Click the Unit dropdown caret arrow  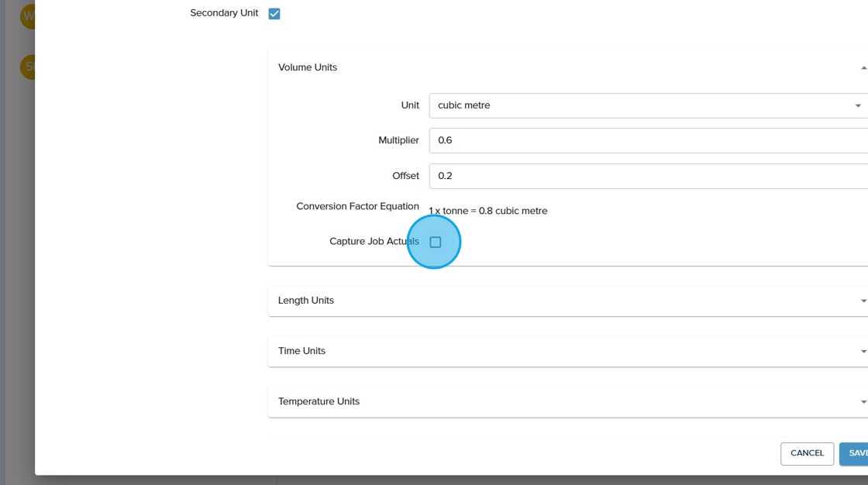858,106
